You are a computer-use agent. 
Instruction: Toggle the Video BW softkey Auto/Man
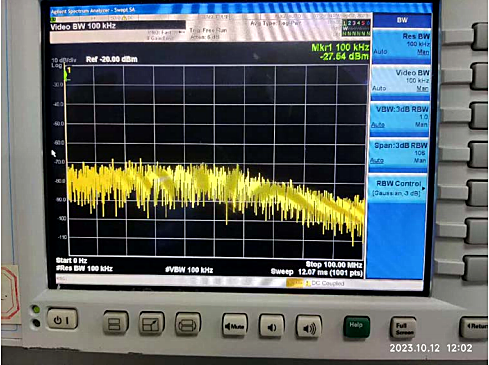click(x=400, y=82)
